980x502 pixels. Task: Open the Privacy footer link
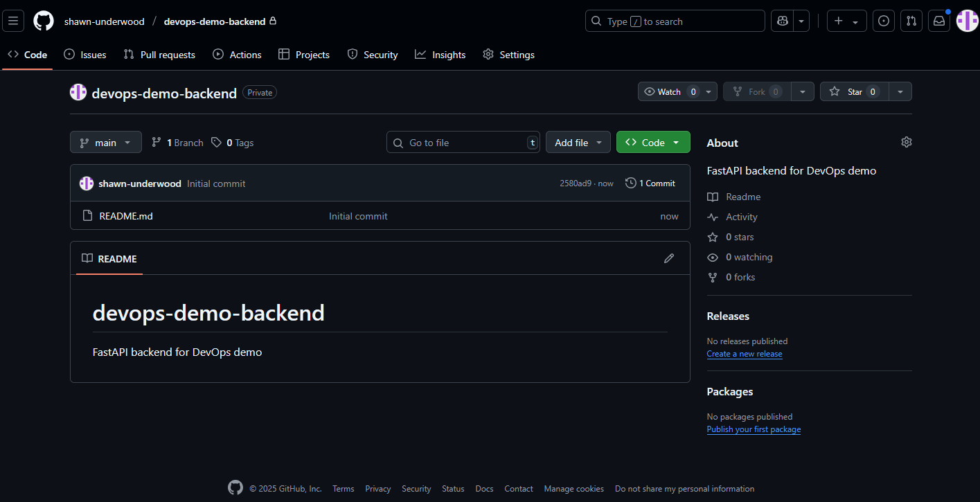(378, 489)
